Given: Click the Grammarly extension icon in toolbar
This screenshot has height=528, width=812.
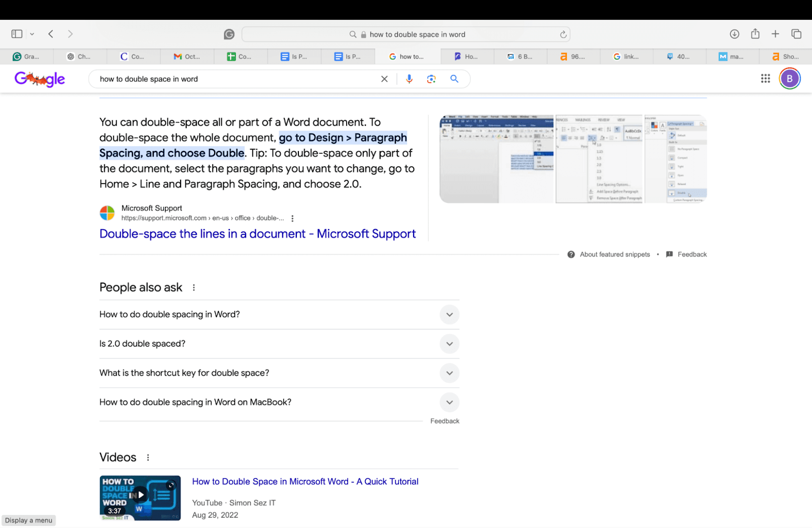Looking at the screenshot, I should coord(229,34).
